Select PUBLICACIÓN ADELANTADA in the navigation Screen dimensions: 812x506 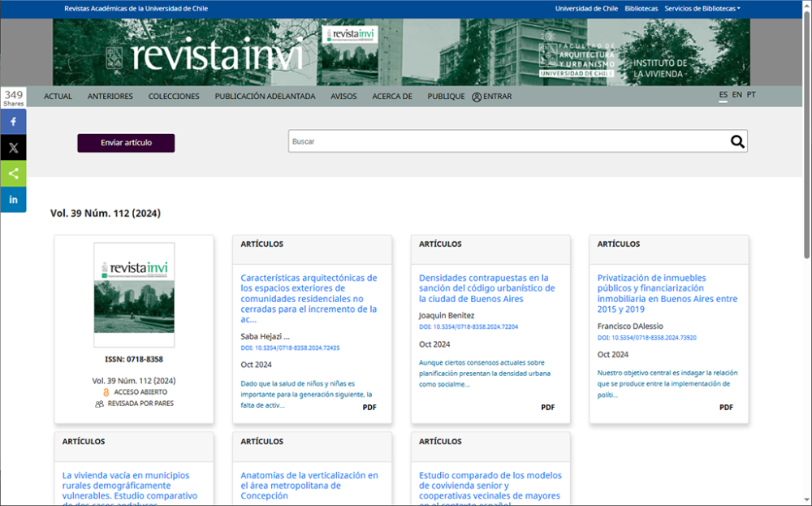(x=266, y=96)
